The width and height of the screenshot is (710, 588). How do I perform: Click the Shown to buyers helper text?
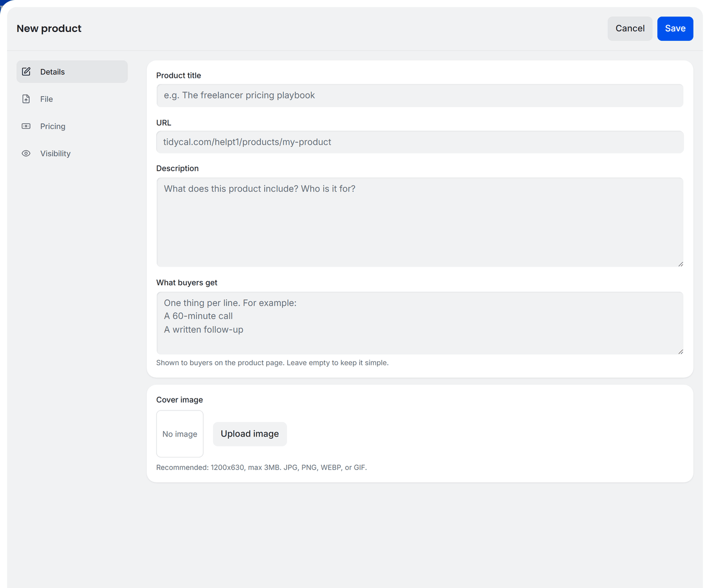[x=273, y=362]
